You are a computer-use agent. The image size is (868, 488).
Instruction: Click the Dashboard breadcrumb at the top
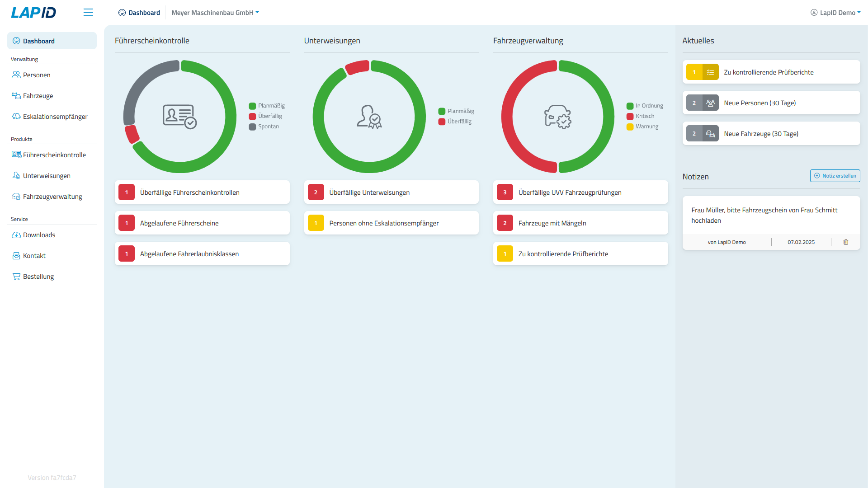[139, 12]
